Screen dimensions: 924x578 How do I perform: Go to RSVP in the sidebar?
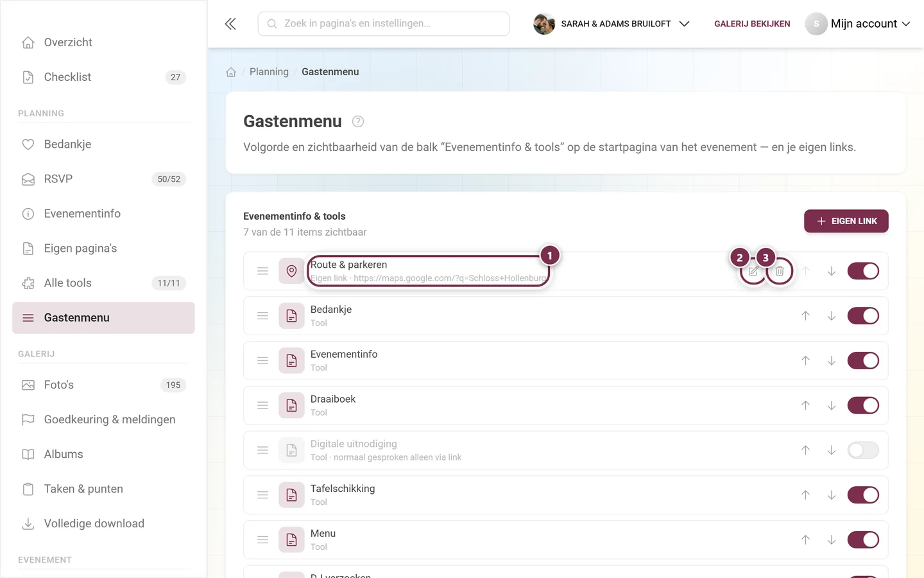(103, 179)
